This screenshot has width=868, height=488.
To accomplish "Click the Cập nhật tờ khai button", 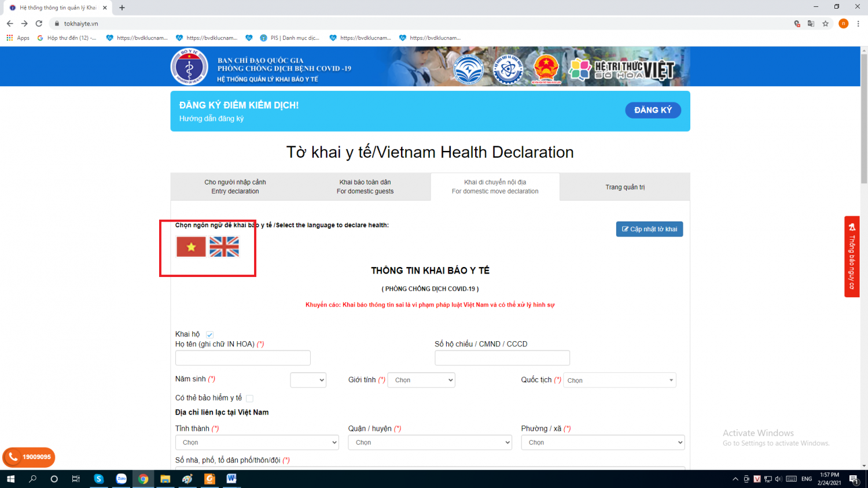I will point(649,229).
